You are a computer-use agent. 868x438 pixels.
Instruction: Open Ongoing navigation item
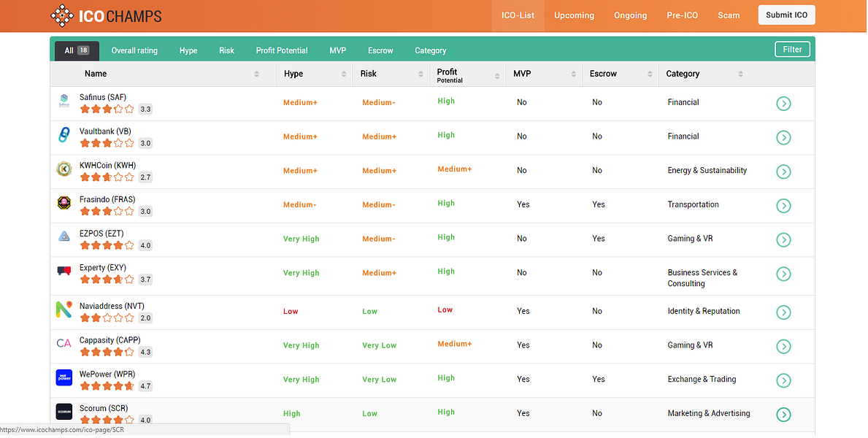631,15
